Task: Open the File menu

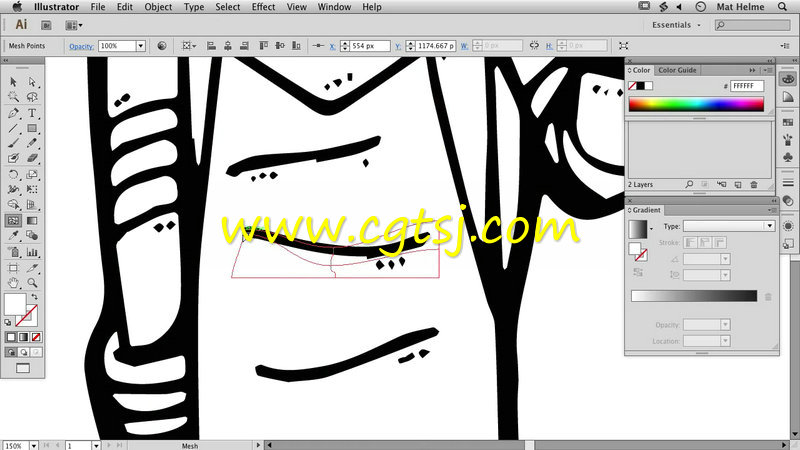Action: pos(97,7)
